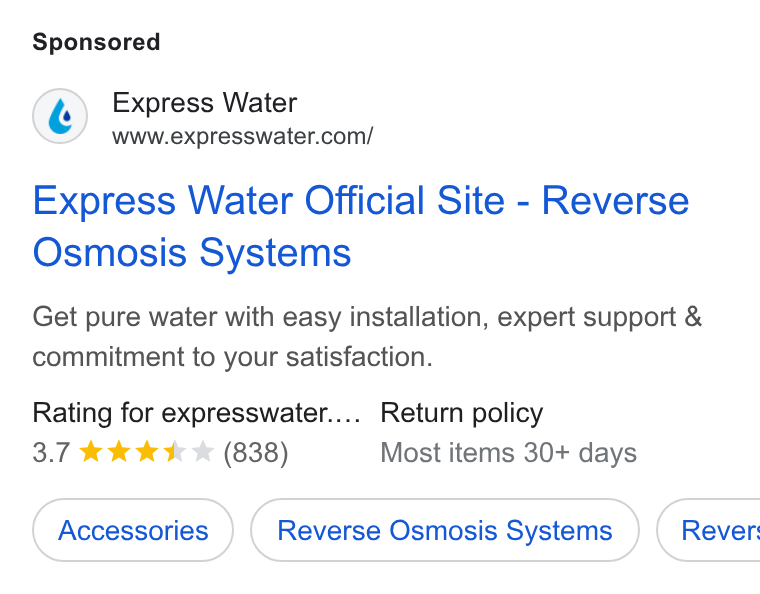Click the (838) review count
Viewport: 760px width, 594px height.
[x=255, y=453]
